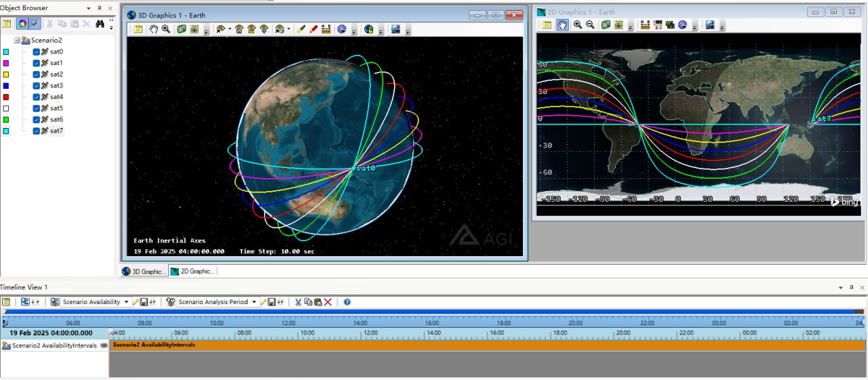Select sat4 in the Object Browser tree
868x380 pixels.
tap(56, 97)
